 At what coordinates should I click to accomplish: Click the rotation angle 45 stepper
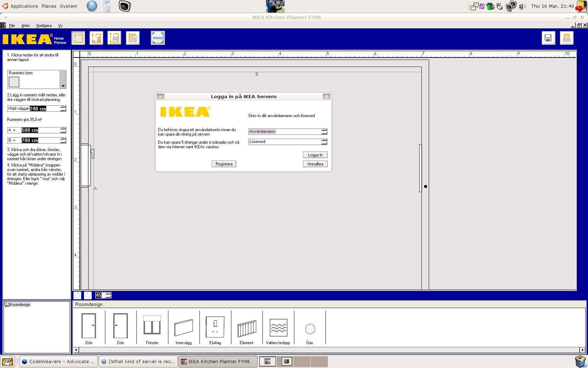(108, 295)
